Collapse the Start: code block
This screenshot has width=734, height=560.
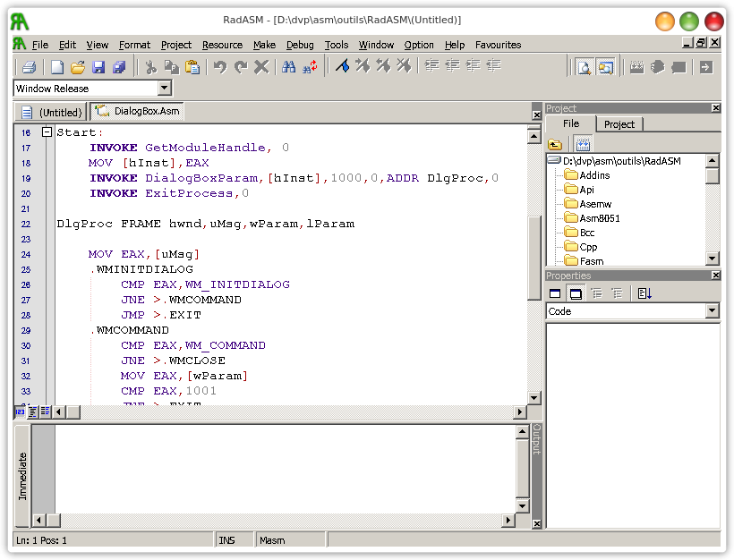(x=47, y=132)
